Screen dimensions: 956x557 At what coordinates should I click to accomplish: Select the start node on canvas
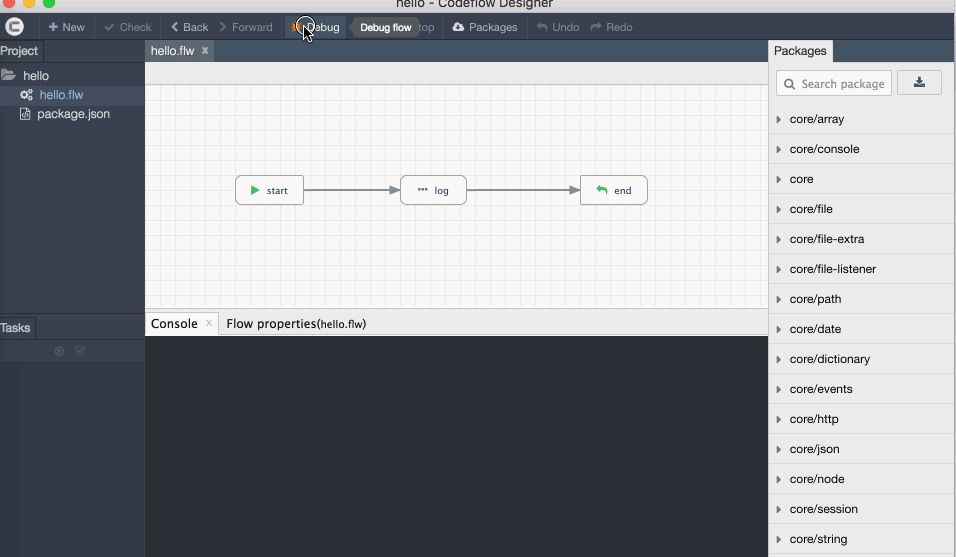[269, 190]
